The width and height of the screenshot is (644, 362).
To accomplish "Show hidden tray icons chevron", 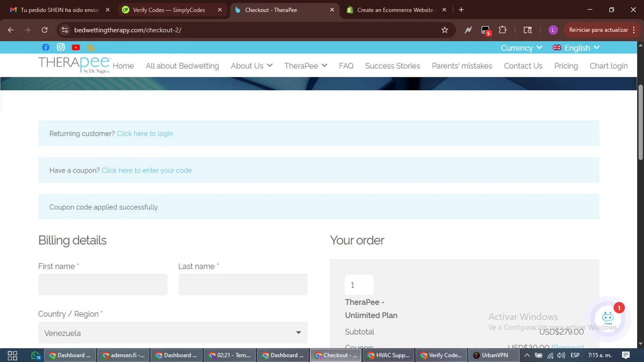I will (527, 355).
